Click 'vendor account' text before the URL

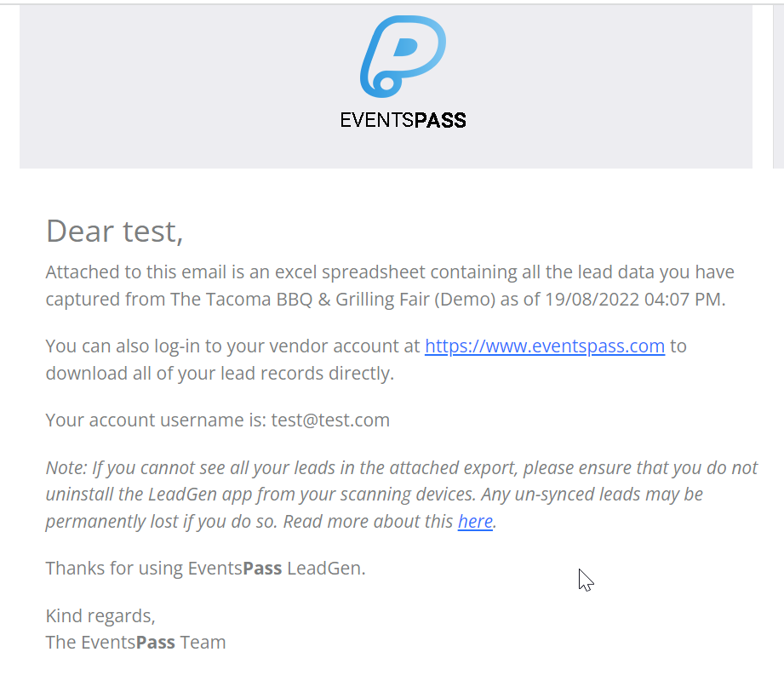[x=285, y=346]
